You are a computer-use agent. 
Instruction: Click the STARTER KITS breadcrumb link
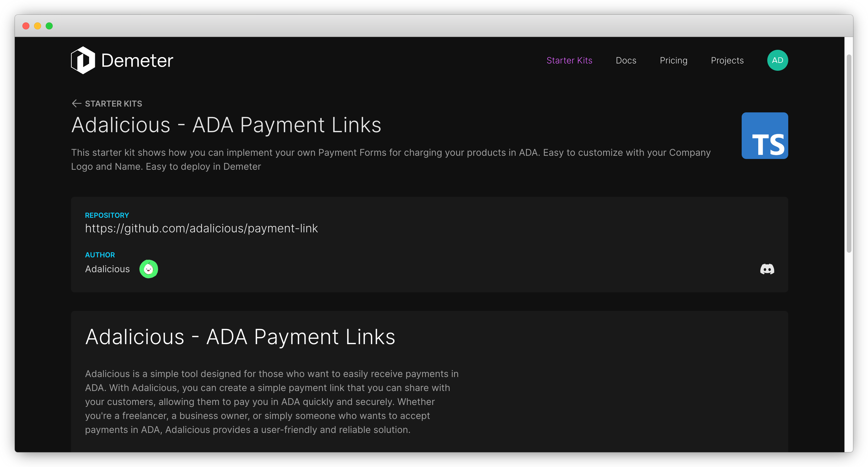pyautogui.click(x=113, y=103)
